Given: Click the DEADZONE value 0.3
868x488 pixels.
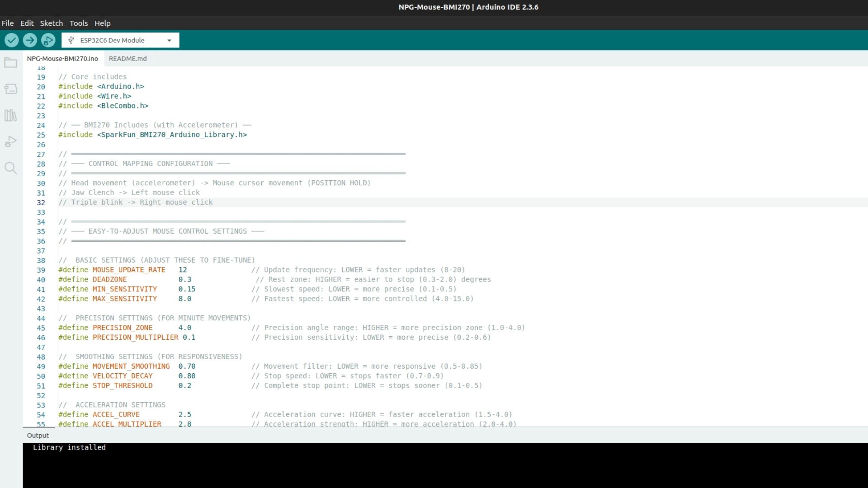Looking at the screenshot, I should coord(185,280).
